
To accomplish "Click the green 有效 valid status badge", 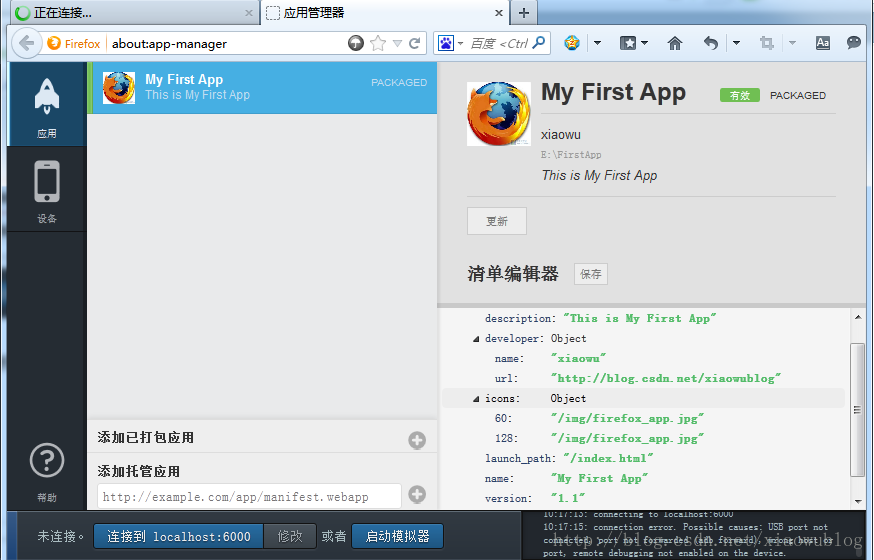I will [740, 95].
